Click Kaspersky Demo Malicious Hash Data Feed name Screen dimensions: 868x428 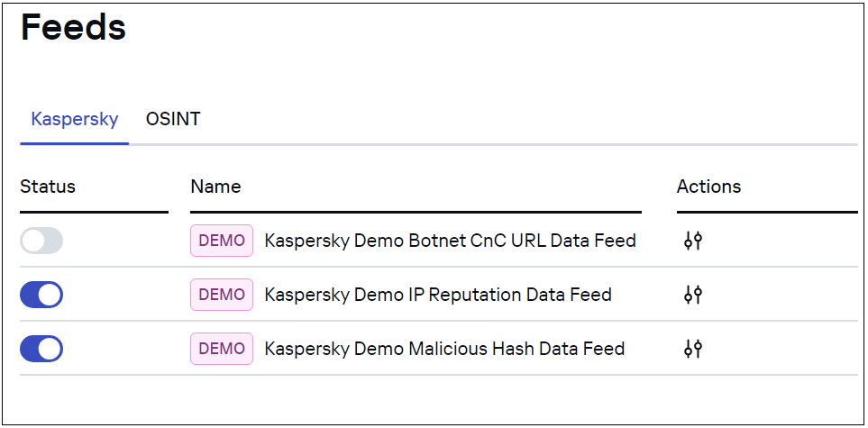pos(444,349)
